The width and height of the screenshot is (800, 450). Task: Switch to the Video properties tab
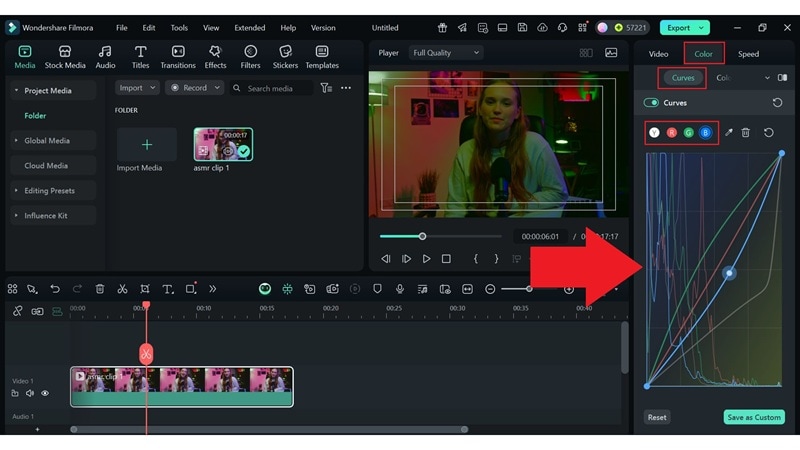click(x=658, y=54)
